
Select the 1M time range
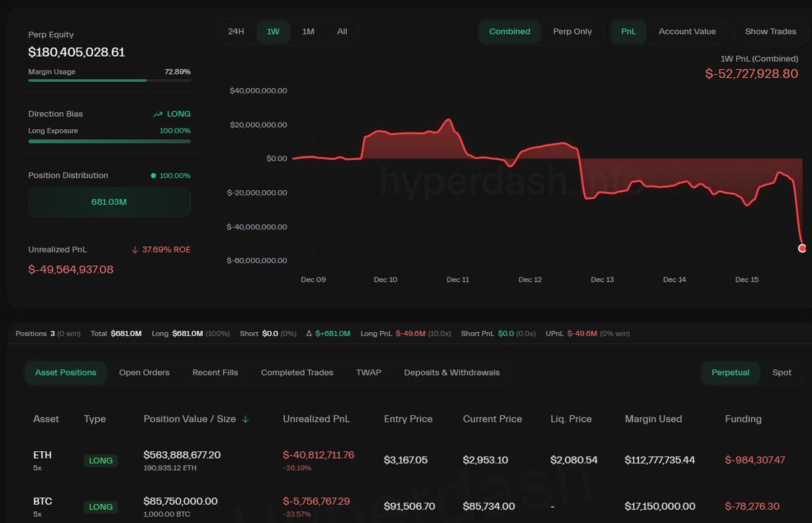click(x=308, y=32)
